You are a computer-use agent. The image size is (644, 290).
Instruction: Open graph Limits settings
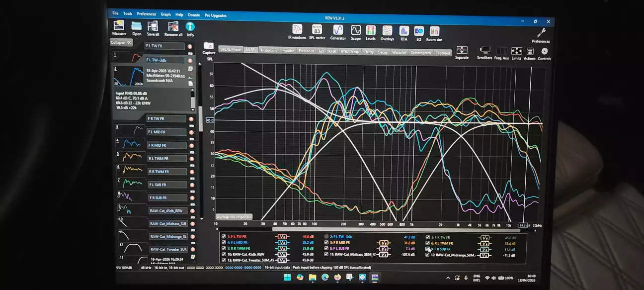[516, 52]
